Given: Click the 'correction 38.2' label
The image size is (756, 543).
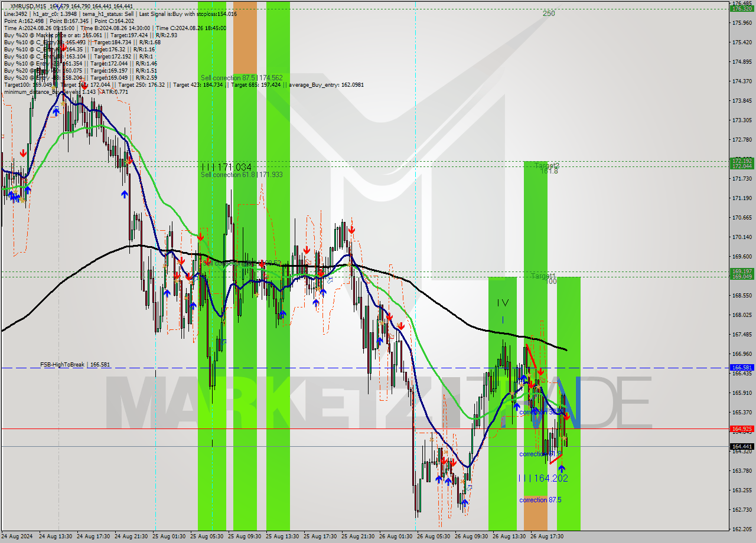Looking at the screenshot, I should coord(540,412).
